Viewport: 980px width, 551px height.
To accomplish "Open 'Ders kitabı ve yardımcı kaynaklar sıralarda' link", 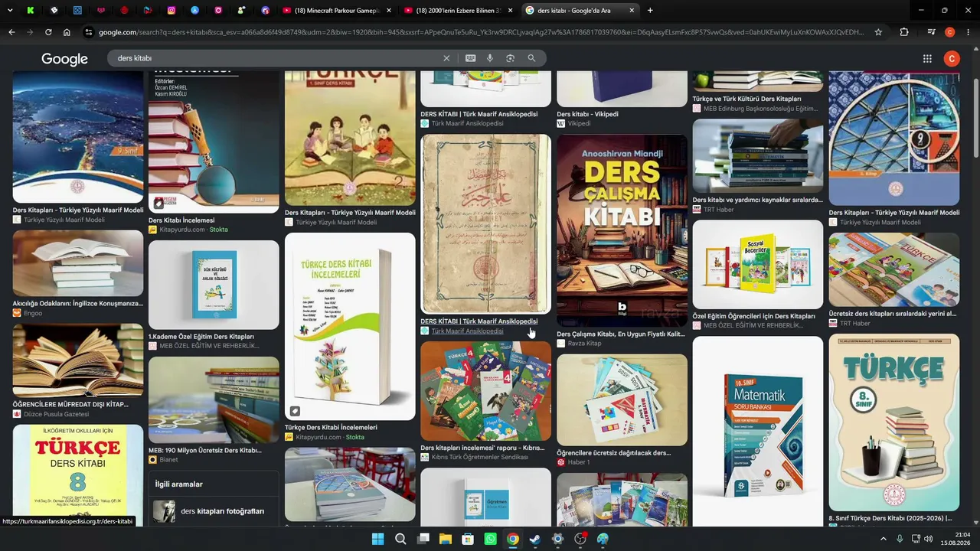I will coord(758,200).
